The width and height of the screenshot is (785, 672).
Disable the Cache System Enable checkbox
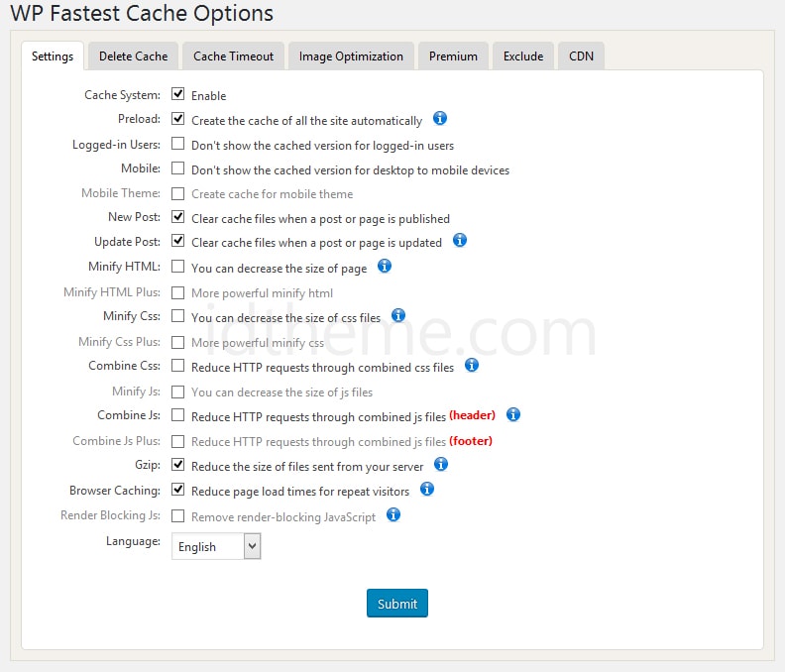[x=177, y=94]
